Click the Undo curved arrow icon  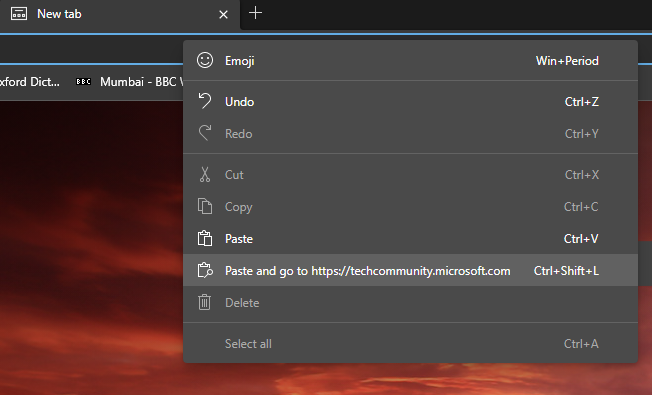point(205,101)
